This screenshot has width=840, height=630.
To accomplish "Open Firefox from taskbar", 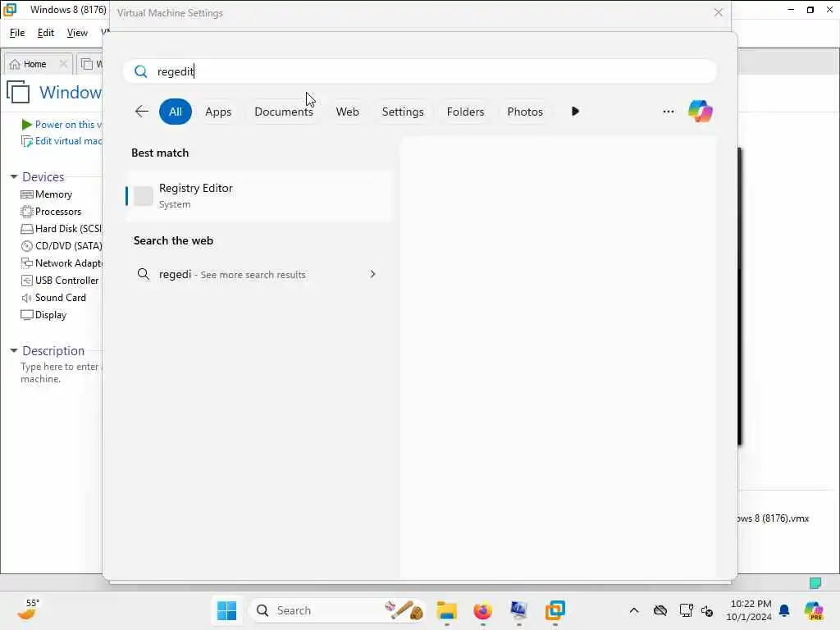I will pyautogui.click(x=482, y=610).
